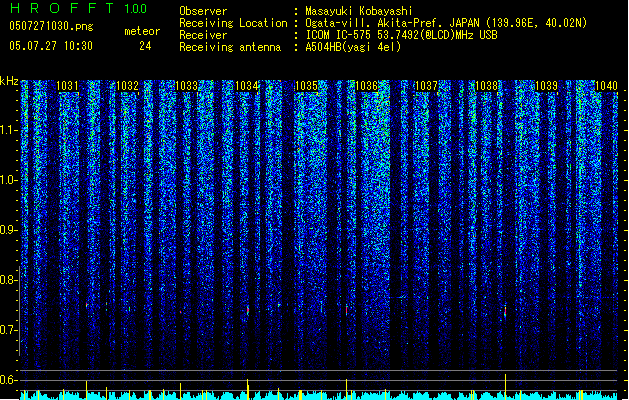The width and height of the screenshot is (629, 400).
Task: Click the A504HB(yagi 4el) antenna text
Action: point(353,47)
